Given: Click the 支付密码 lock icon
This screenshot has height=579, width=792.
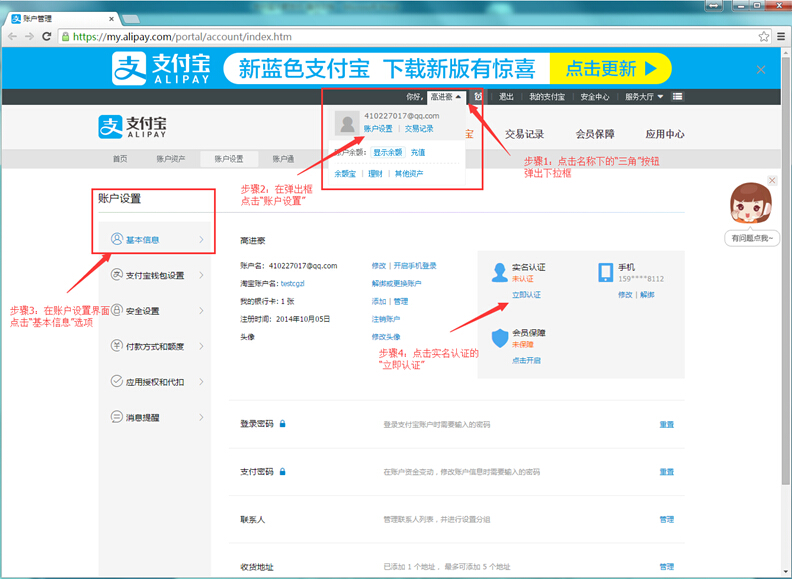Looking at the screenshot, I should [x=282, y=471].
